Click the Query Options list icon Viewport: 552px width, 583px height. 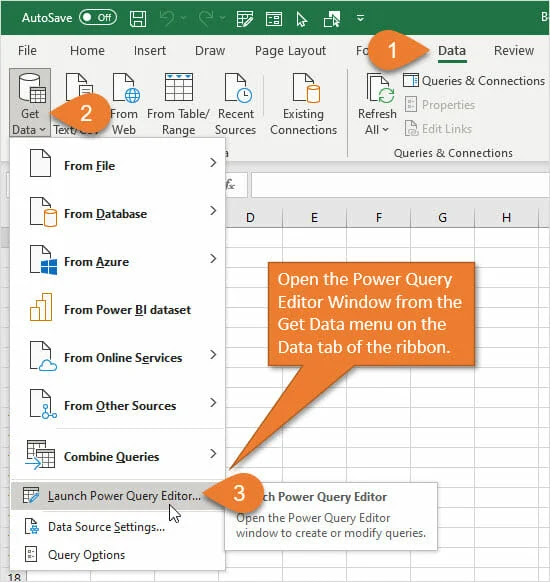coord(31,554)
